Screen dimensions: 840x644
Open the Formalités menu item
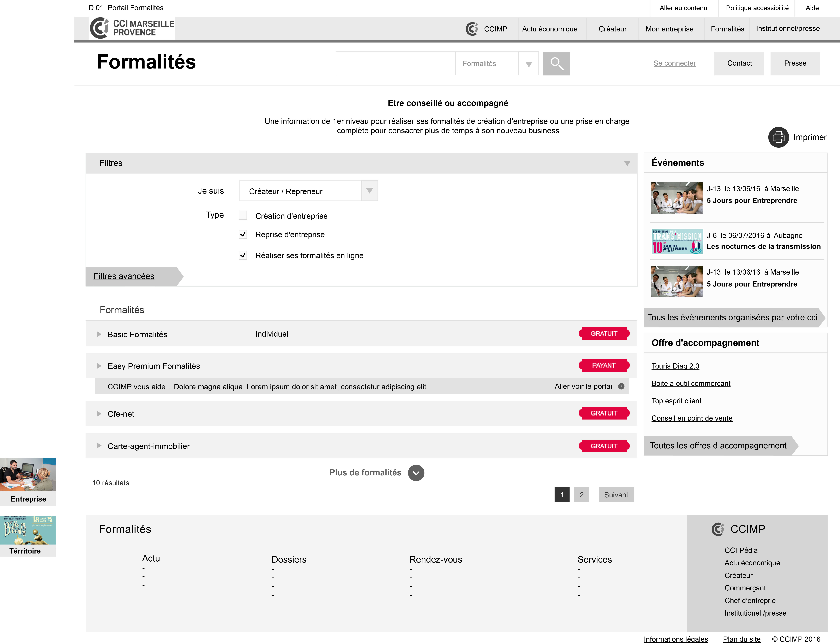(727, 29)
